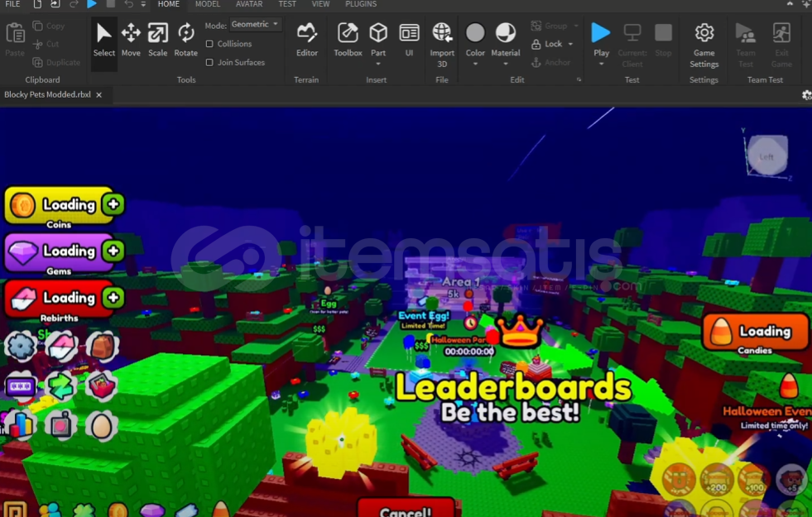Click Copy in the Clipboard group

[x=49, y=26]
